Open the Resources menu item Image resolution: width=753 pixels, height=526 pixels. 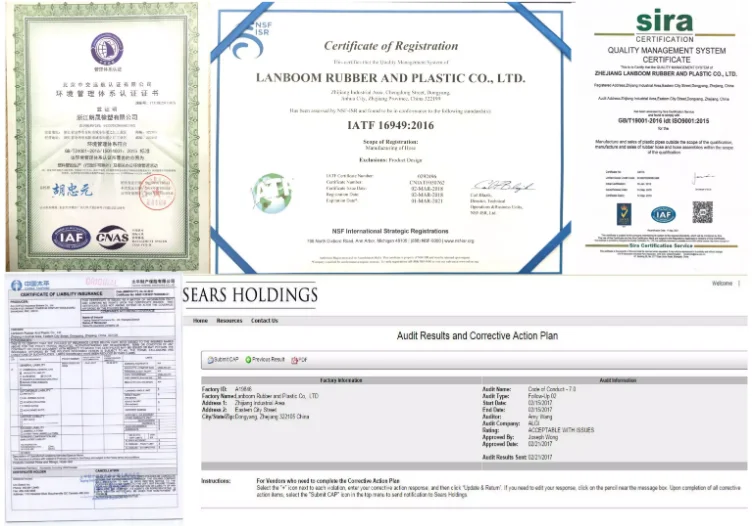point(230,321)
